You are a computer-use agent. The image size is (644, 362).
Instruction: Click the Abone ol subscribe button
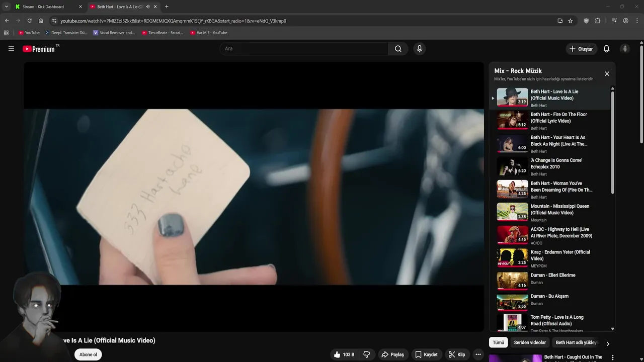click(x=88, y=354)
